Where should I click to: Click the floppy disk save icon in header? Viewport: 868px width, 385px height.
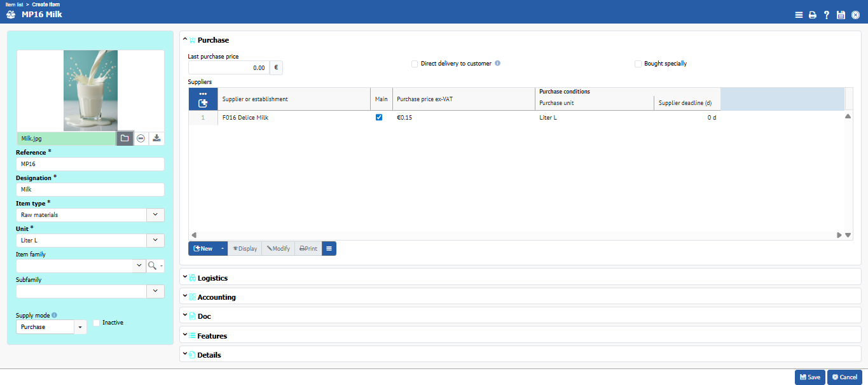841,15
